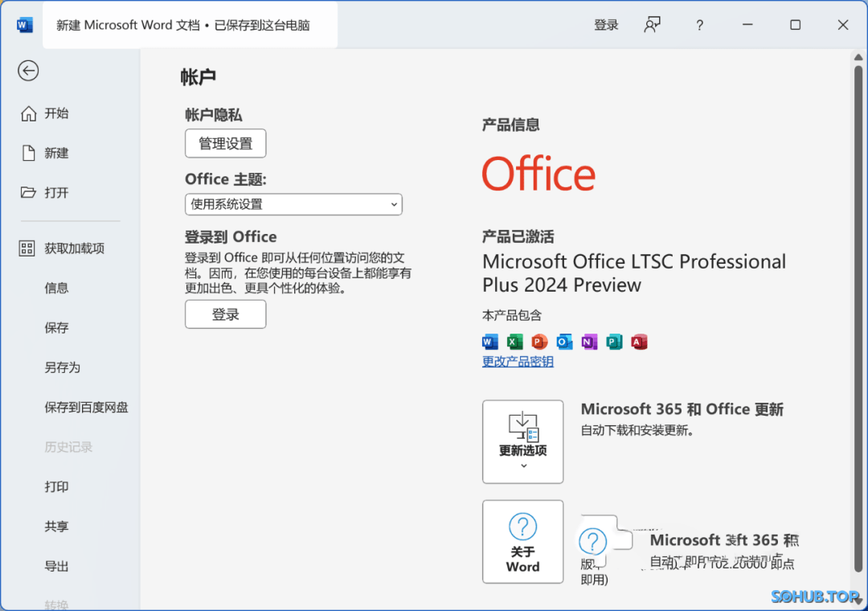Click the feedback person icon in title bar
Image resolution: width=868 pixels, height=611 pixels.
coord(652,25)
